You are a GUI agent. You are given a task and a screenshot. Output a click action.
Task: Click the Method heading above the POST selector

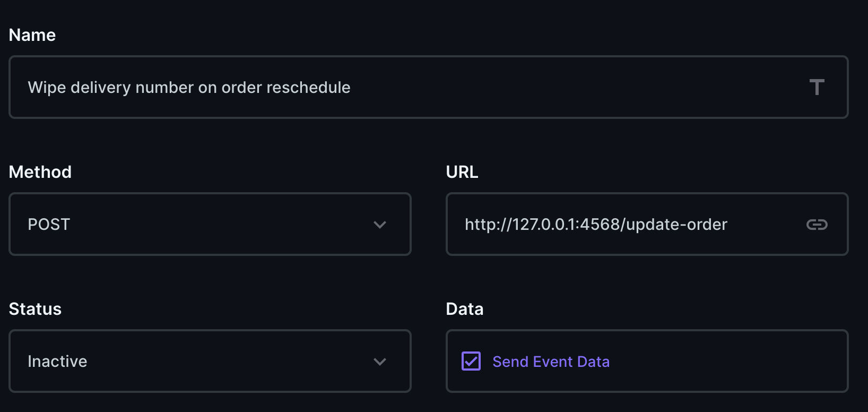40,171
